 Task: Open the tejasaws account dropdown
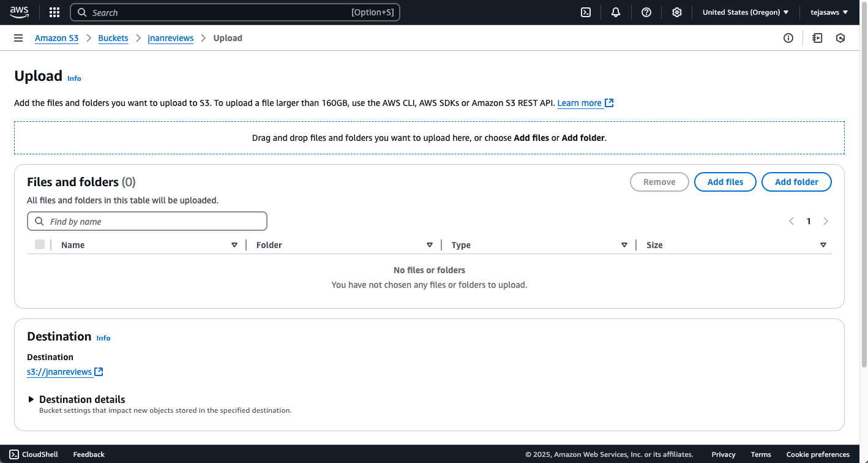(x=829, y=12)
